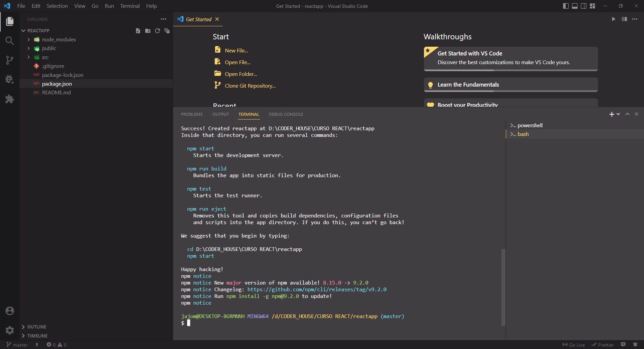
Task: Open the Run and Debug view icon
Action: 10,79
